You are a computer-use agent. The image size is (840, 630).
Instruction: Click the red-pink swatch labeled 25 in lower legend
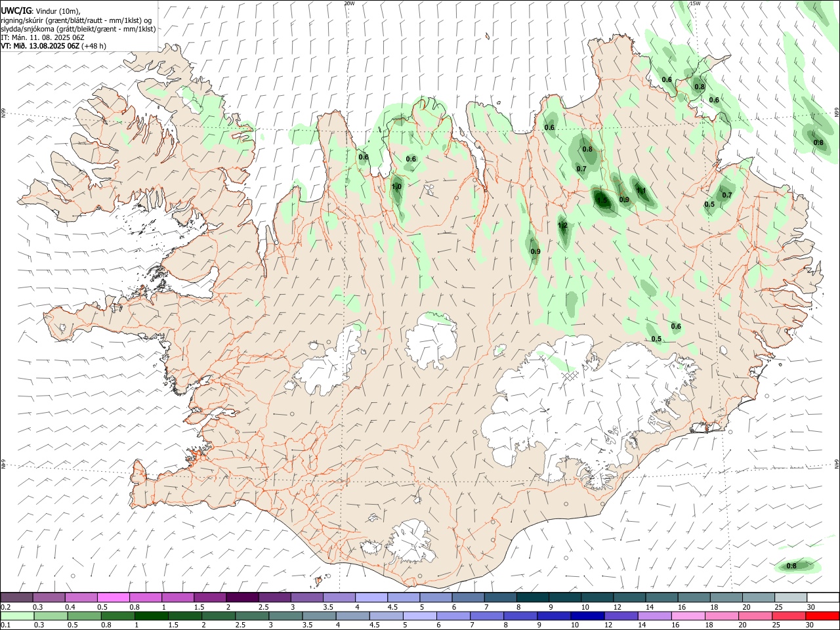pyautogui.click(x=787, y=616)
